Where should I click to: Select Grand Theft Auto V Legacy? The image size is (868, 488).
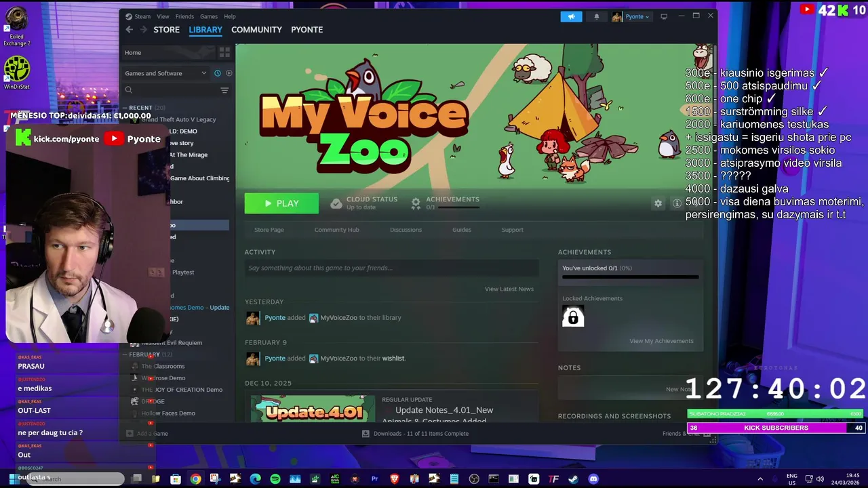[178, 119]
